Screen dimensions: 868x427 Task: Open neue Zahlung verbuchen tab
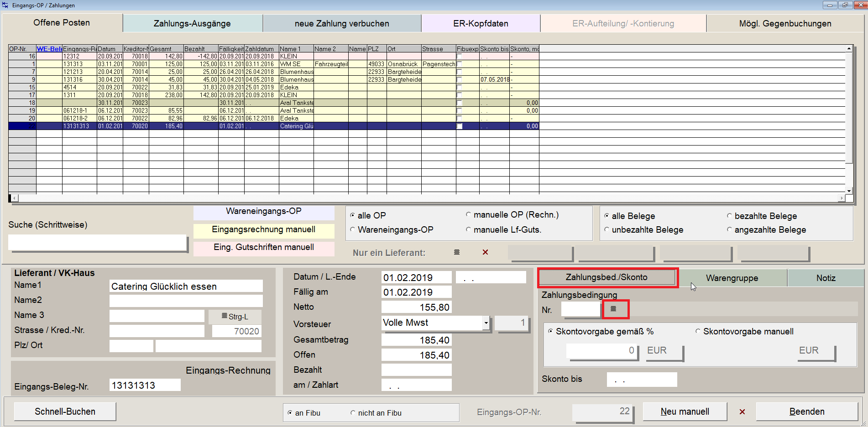click(342, 23)
